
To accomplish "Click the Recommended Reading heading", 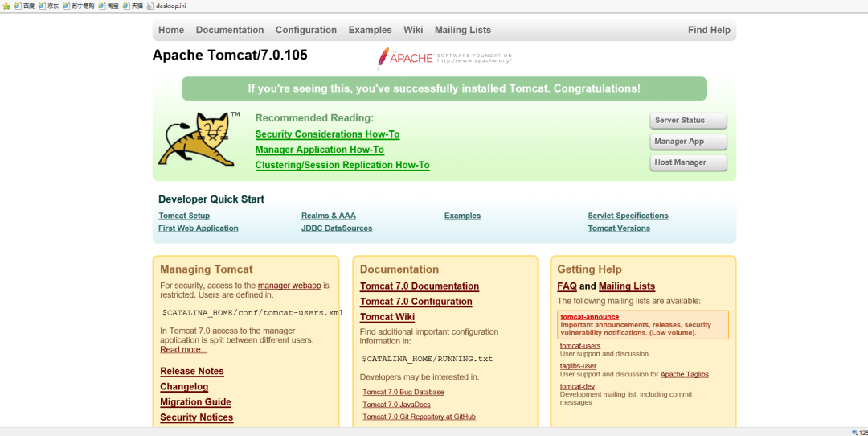I will (x=314, y=118).
